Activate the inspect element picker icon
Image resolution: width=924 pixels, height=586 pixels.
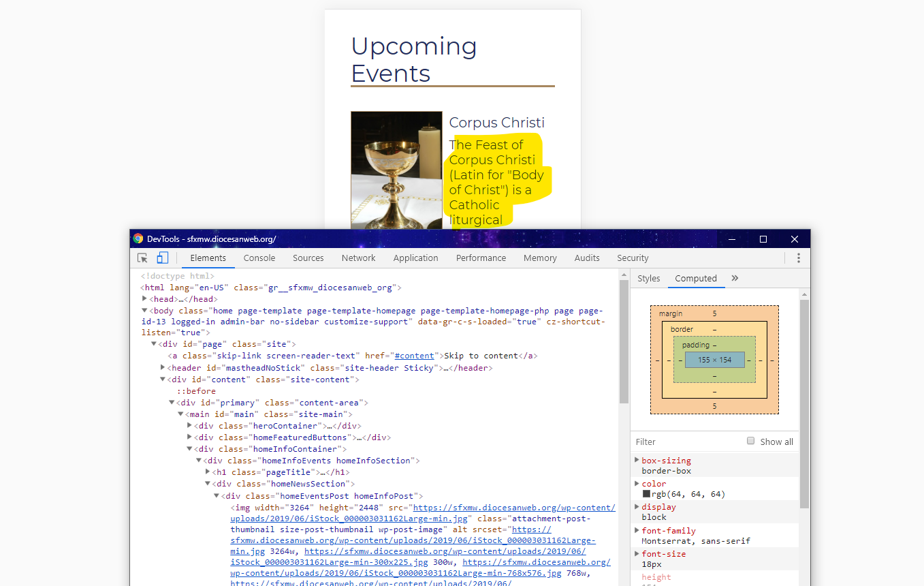142,258
